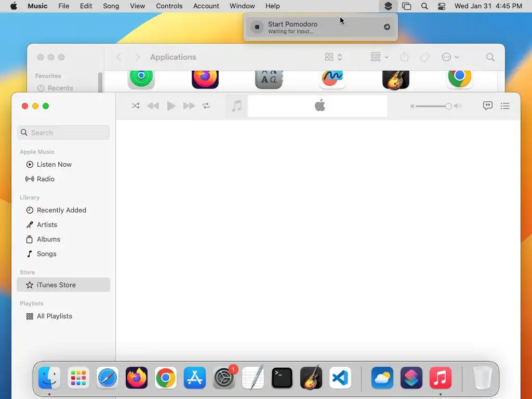
Task: Select Font Book app in Finder window
Action: (269, 79)
